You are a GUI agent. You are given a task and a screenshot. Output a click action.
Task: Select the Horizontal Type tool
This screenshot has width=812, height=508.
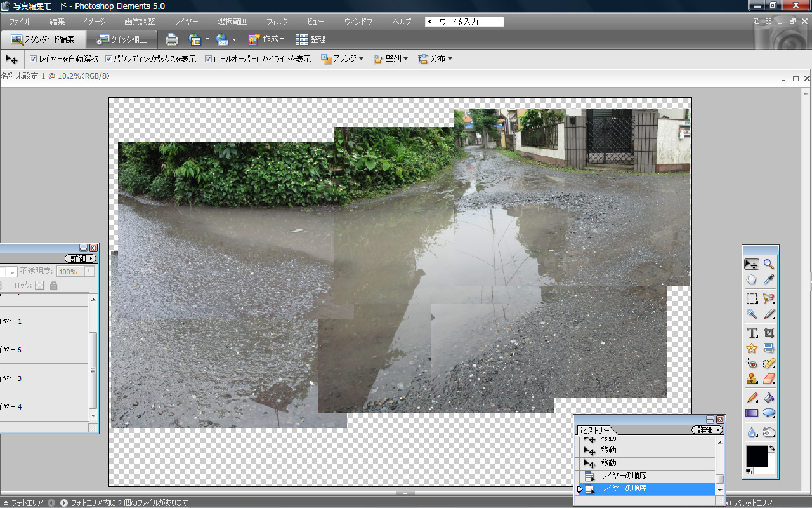752,333
